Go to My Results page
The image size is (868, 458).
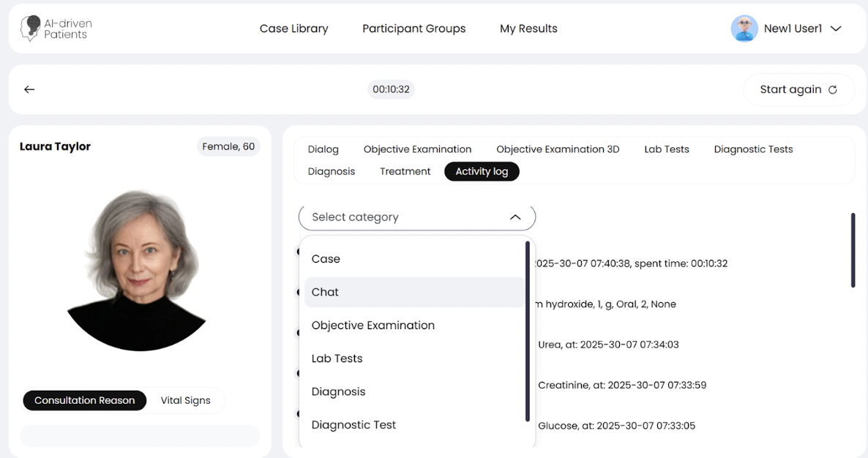pyautogui.click(x=528, y=29)
